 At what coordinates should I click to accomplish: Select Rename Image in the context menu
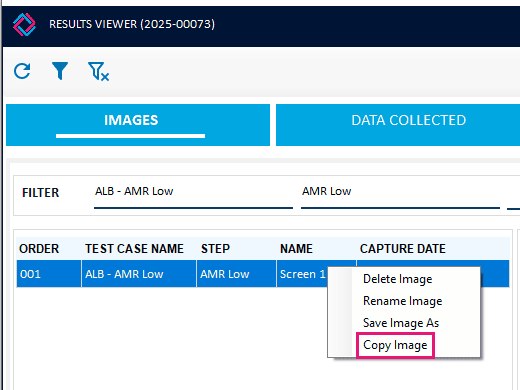pos(402,301)
